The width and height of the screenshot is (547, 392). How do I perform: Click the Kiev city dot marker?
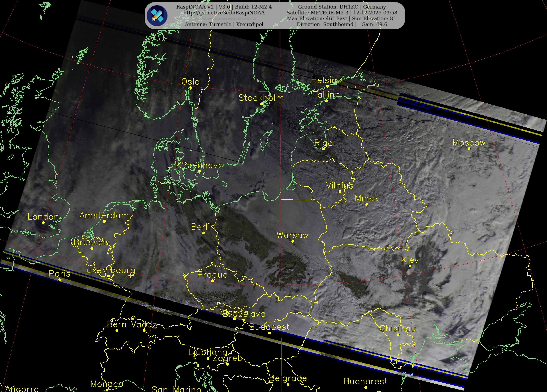tap(410, 266)
